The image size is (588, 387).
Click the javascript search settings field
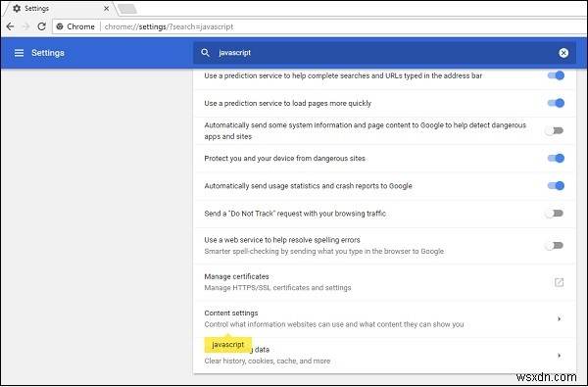click(x=384, y=53)
